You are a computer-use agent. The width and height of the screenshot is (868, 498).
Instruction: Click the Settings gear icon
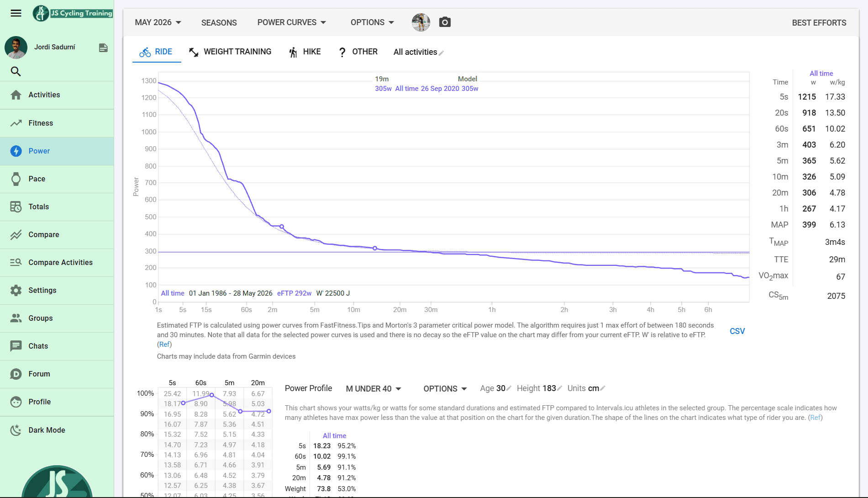pos(16,290)
